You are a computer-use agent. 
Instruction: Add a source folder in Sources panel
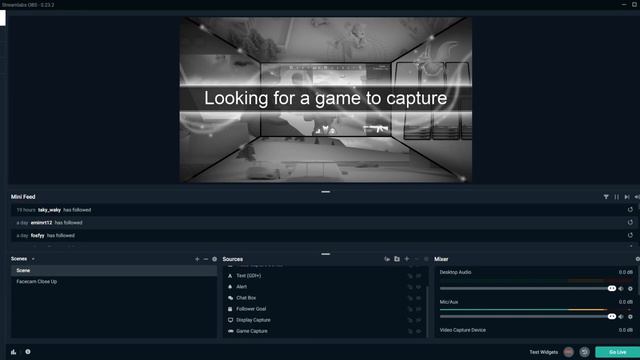(397, 259)
